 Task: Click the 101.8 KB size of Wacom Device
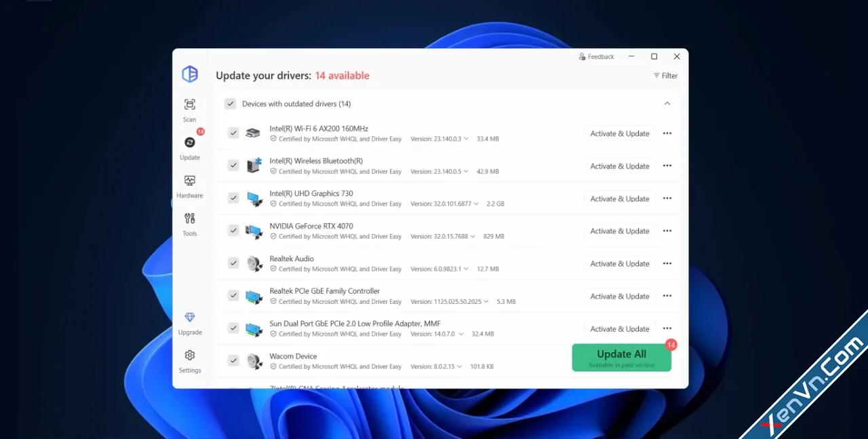(482, 367)
